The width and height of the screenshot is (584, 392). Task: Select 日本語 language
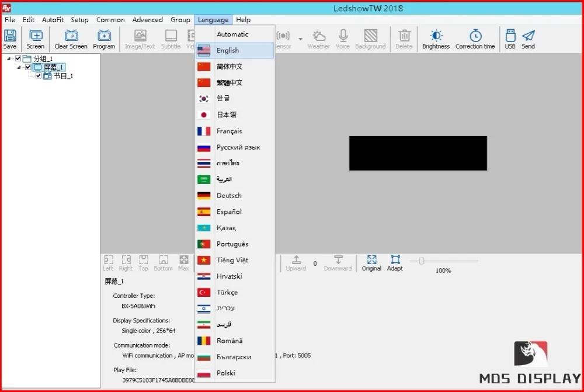[x=235, y=115]
